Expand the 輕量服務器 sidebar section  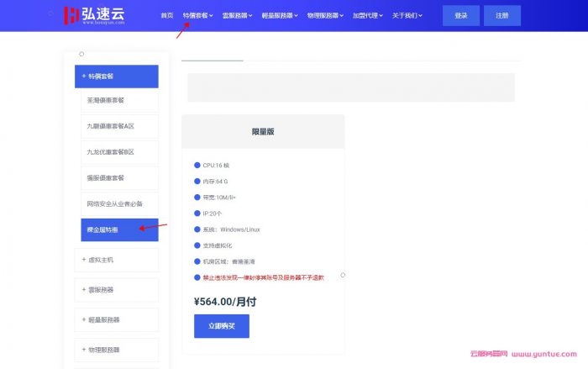coord(116,319)
